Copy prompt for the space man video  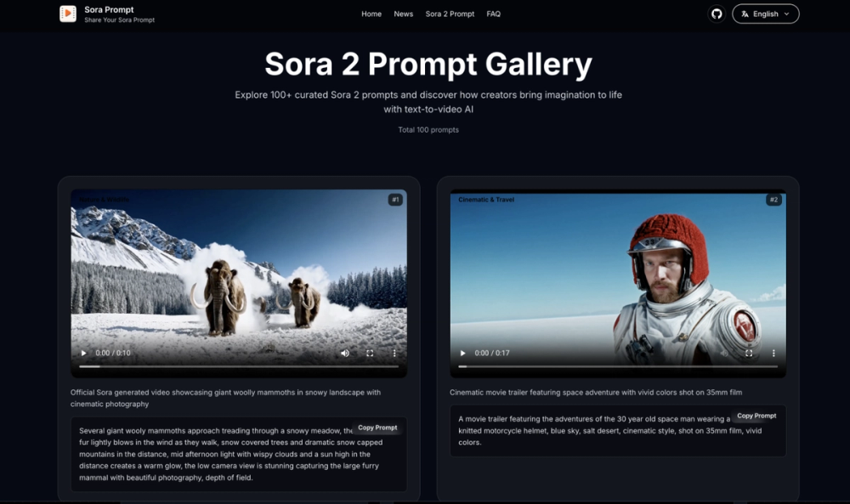coord(756,416)
